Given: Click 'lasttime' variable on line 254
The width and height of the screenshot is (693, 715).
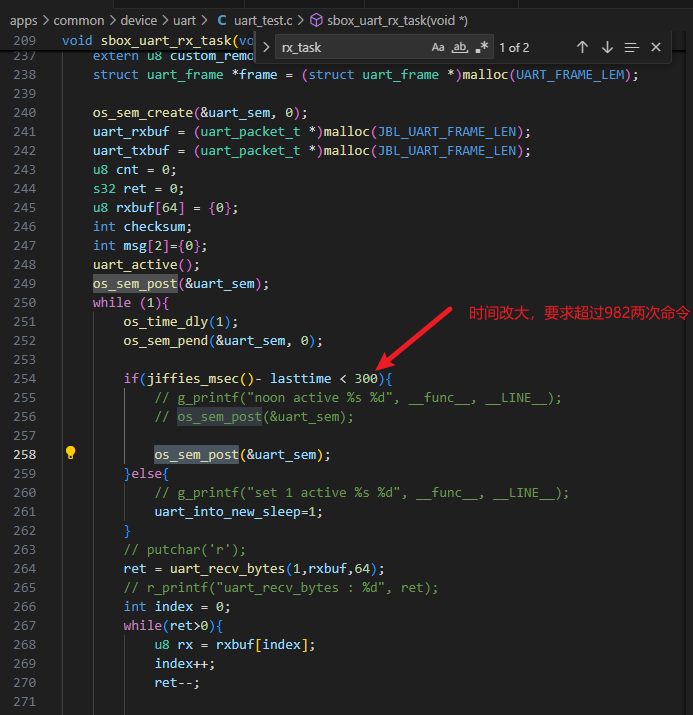Looking at the screenshot, I should (x=300, y=378).
